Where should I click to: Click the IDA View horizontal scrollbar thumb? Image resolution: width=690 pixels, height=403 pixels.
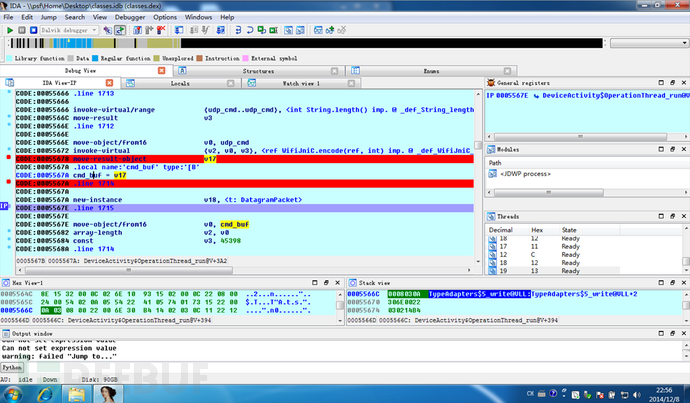(128, 270)
